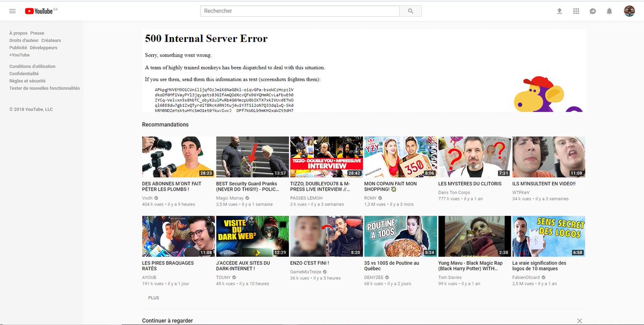
Task: Open the messages share icon
Action: click(592, 11)
